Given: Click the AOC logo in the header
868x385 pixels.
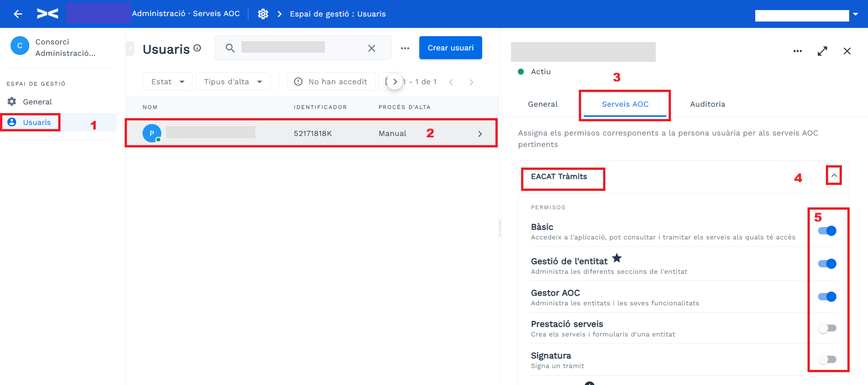Looking at the screenshot, I should pos(48,14).
